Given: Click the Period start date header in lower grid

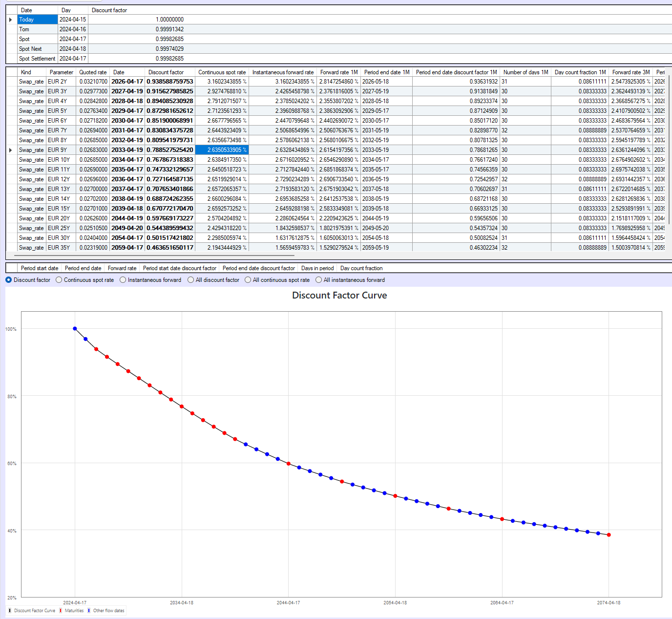Looking at the screenshot, I should point(40,268).
